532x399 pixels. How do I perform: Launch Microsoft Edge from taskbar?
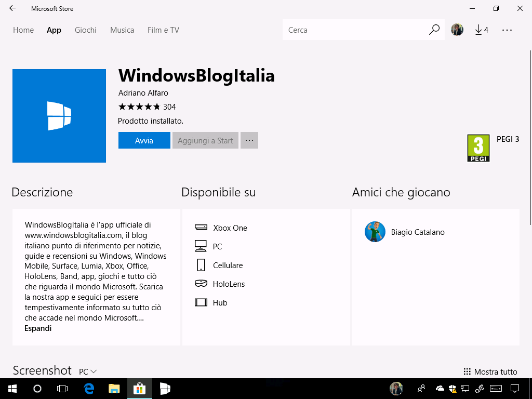point(89,389)
